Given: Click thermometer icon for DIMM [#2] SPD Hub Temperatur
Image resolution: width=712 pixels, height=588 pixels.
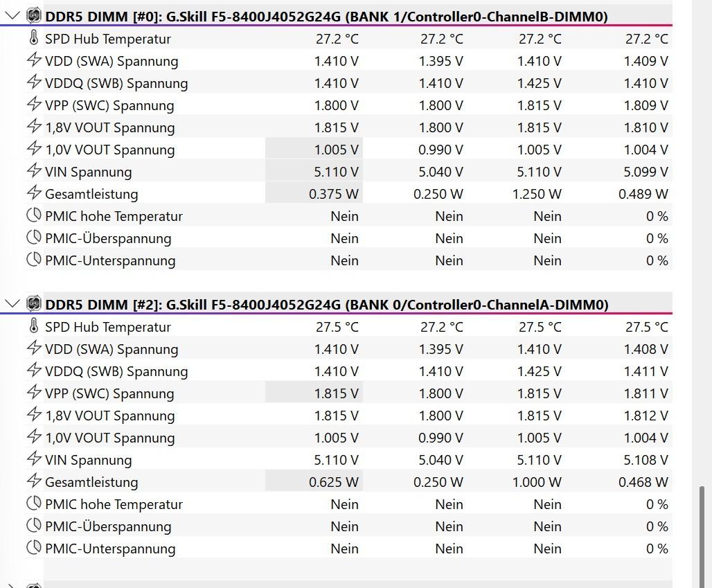Looking at the screenshot, I should pos(34,326).
